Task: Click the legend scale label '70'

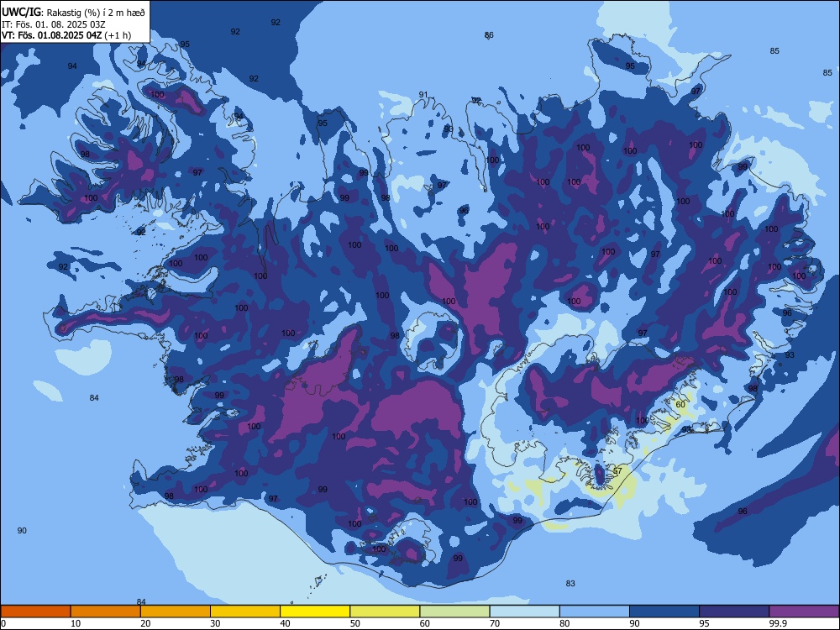Action: point(495,623)
